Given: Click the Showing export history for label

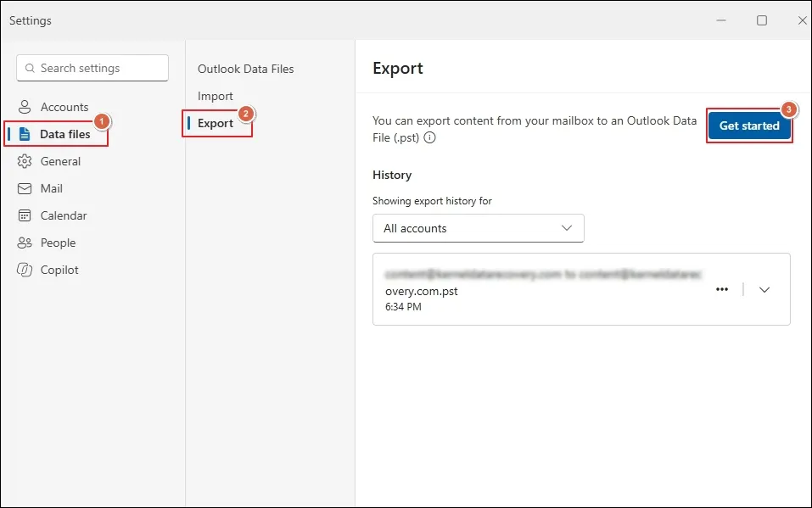Looking at the screenshot, I should pos(432,201).
